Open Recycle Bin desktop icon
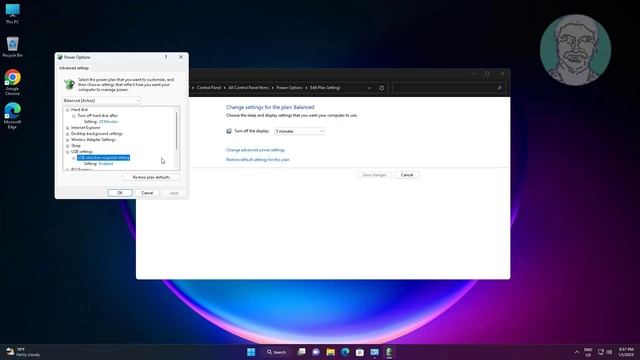 12,47
